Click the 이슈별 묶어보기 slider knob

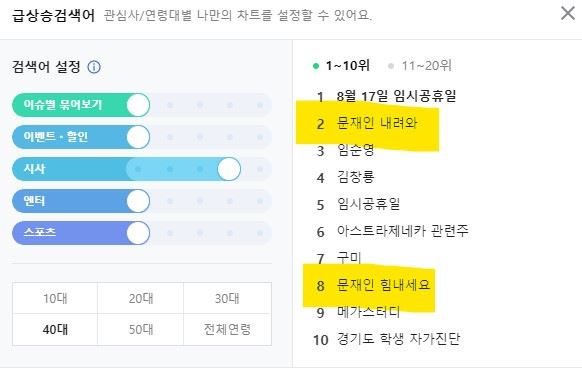138,105
